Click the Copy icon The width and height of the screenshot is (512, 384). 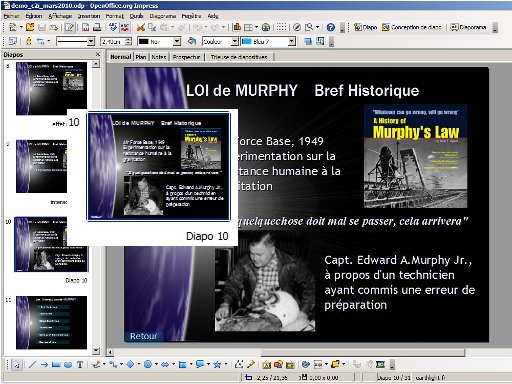click(x=152, y=27)
